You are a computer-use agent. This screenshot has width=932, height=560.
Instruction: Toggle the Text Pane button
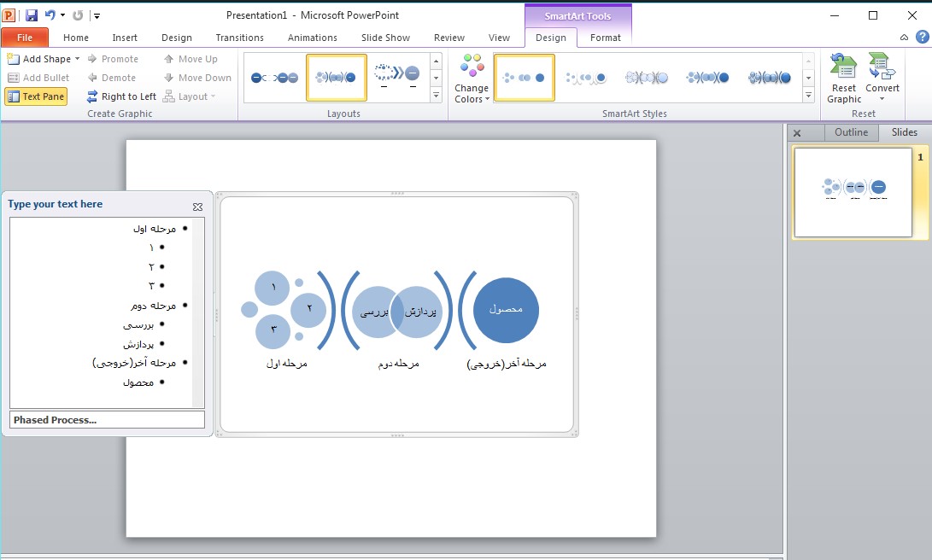[36, 96]
